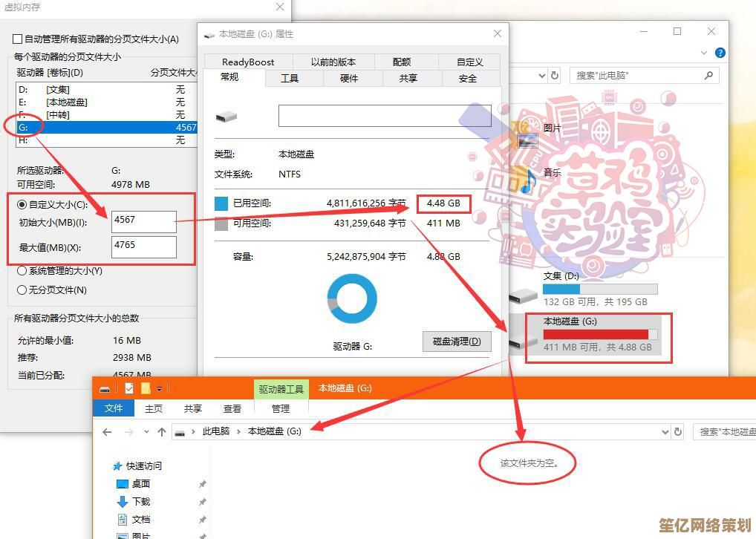
Task: Click the 文集 (D:) drive icon
Action: pos(523,294)
